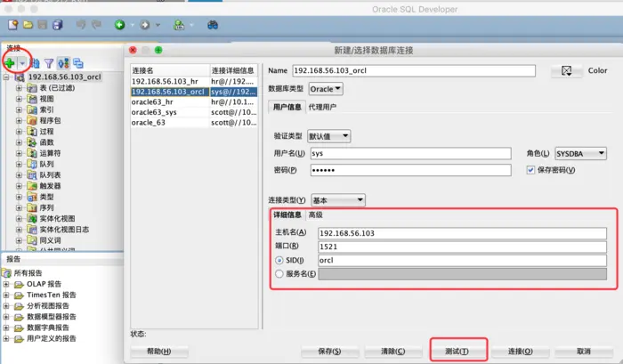Click the 192.168.56.103_orcl connection icon
This screenshot has height=364, width=623.
[x=20, y=77]
